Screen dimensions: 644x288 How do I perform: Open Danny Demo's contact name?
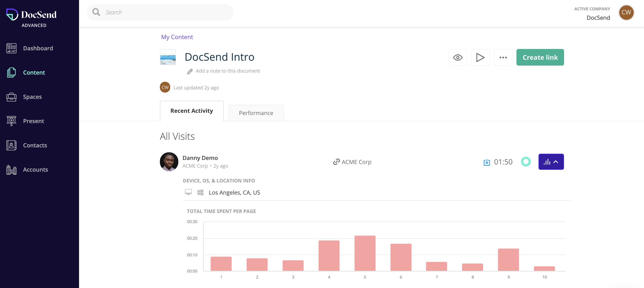[200, 158]
